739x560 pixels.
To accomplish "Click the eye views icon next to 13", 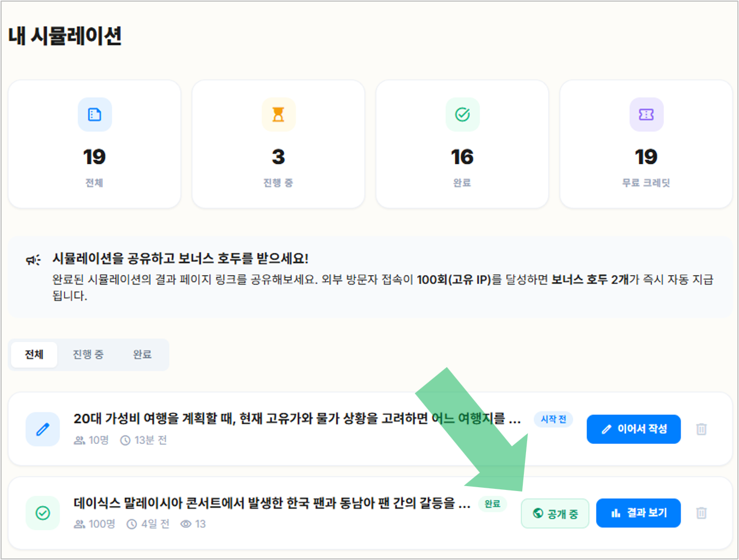I will coord(186,524).
